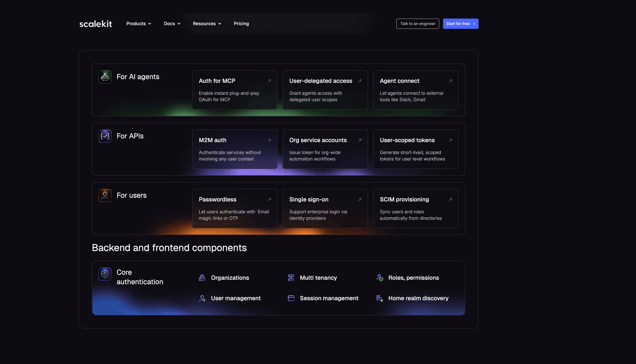
Task: Go to the Pricing page
Action: (241, 24)
